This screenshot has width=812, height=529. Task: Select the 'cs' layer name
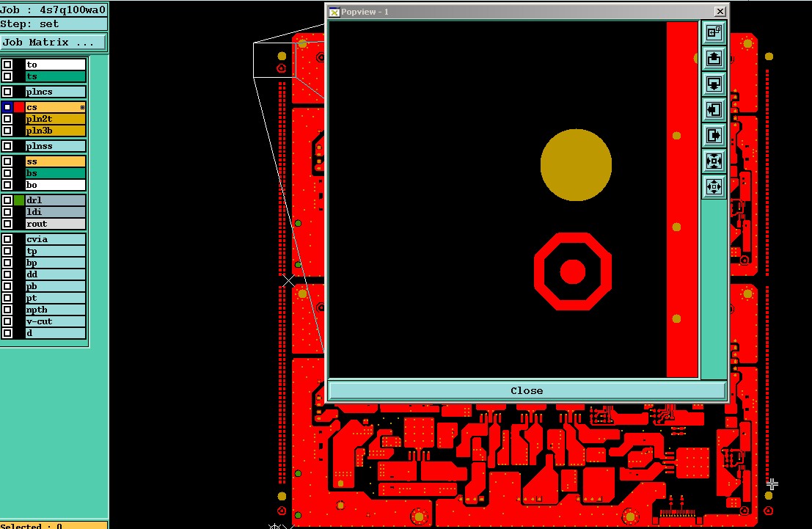pyautogui.click(x=56, y=107)
